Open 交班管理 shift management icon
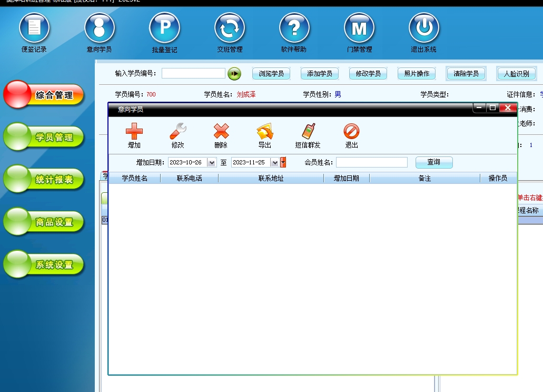The width and height of the screenshot is (543, 392). (x=230, y=28)
